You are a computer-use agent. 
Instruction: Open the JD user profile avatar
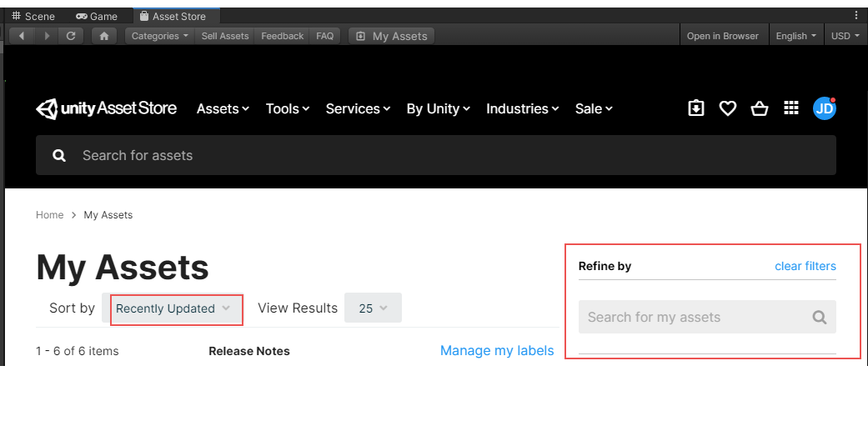click(x=825, y=108)
